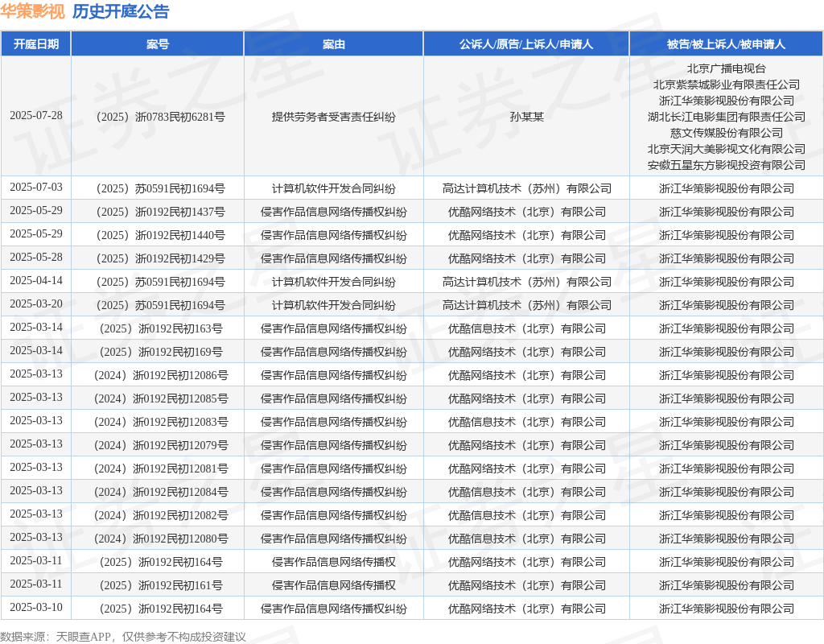This screenshot has height=644, width=824.
Task: Click defendant 慈文传媒股份有限公司
Action: [727, 133]
